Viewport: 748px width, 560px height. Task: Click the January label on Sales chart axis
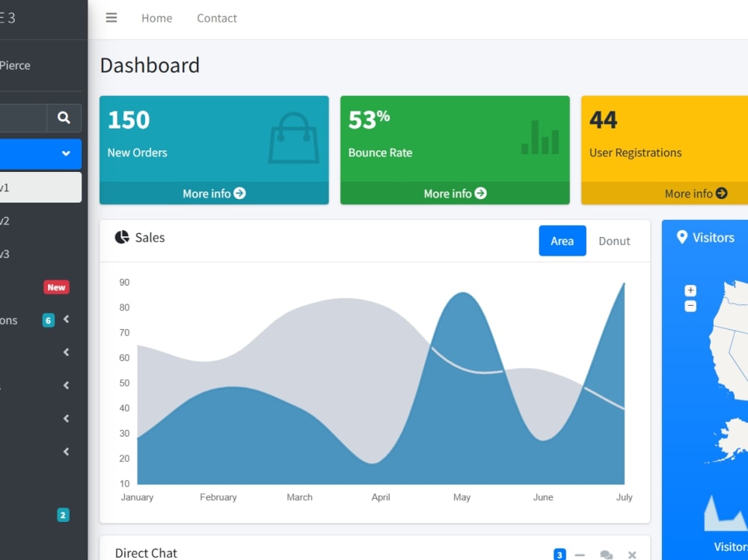pos(138,497)
